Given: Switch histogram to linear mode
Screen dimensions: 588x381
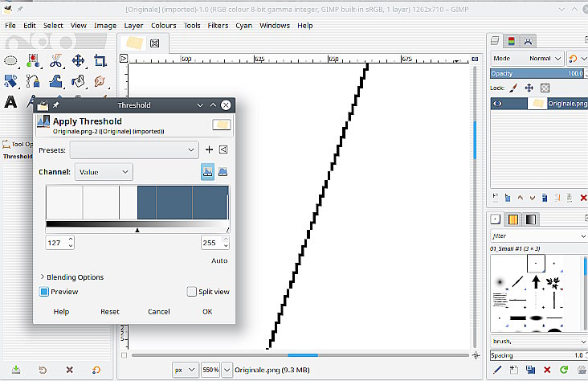Looking at the screenshot, I should click(x=208, y=171).
